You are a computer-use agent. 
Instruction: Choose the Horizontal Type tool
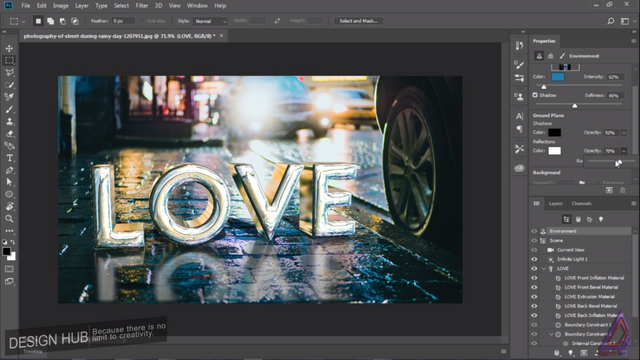click(9, 158)
